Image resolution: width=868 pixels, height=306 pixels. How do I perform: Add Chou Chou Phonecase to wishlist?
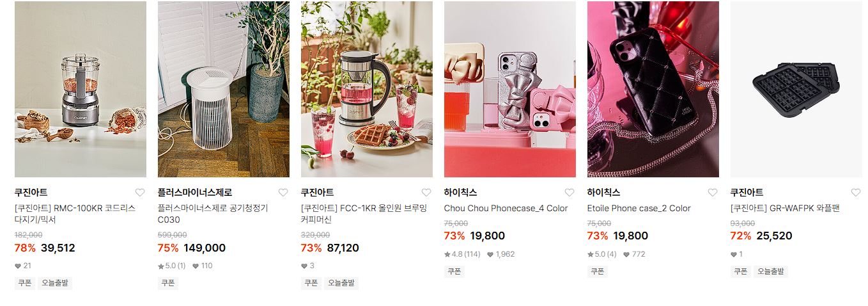(570, 193)
